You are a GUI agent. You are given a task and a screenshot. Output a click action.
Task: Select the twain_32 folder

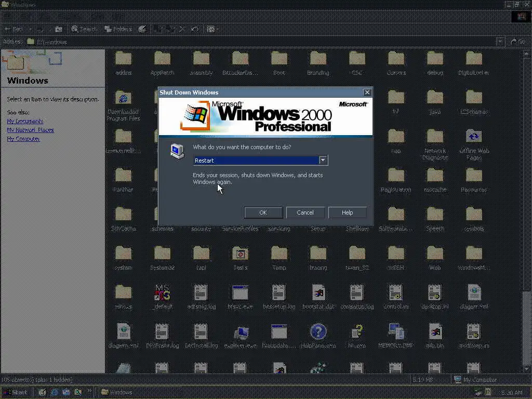[x=357, y=258]
